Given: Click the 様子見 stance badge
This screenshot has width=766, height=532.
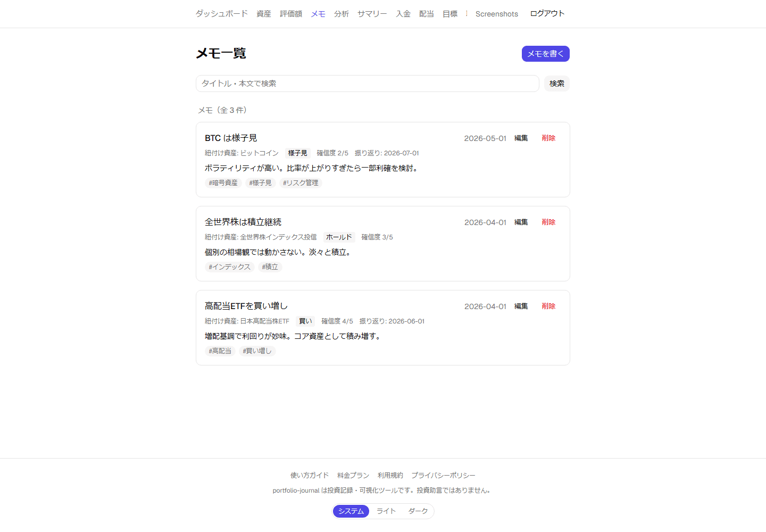Looking at the screenshot, I should tap(298, 153).
